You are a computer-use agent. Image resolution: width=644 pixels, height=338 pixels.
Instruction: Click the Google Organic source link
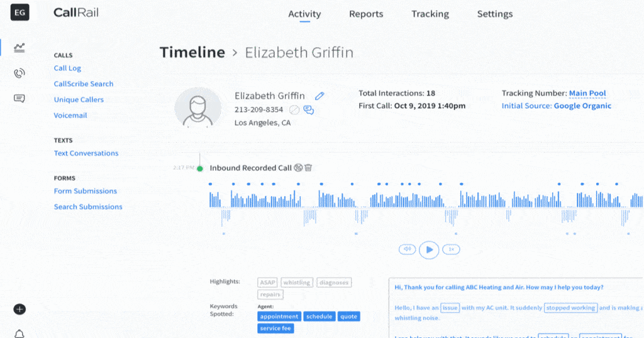tap(582, 106)
